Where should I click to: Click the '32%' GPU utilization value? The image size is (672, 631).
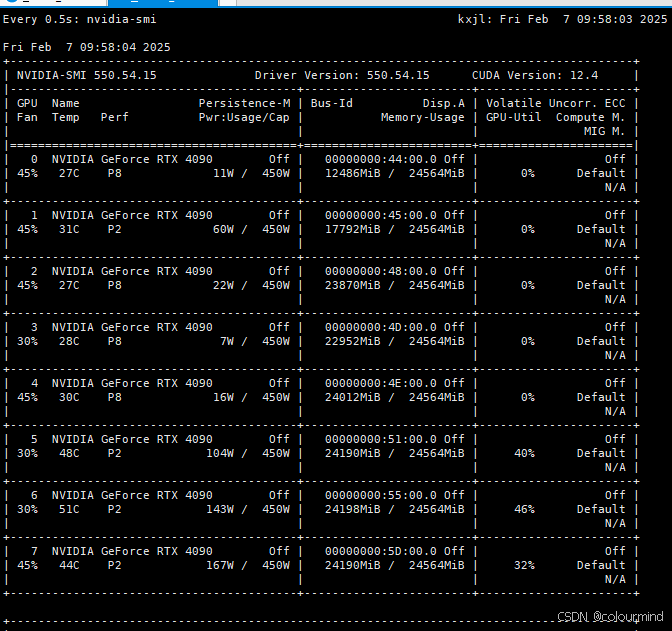pos(524,565)
